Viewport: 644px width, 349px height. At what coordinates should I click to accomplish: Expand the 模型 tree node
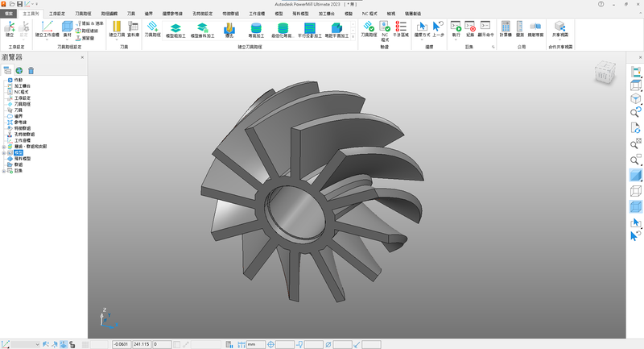[x=5, y=152]
